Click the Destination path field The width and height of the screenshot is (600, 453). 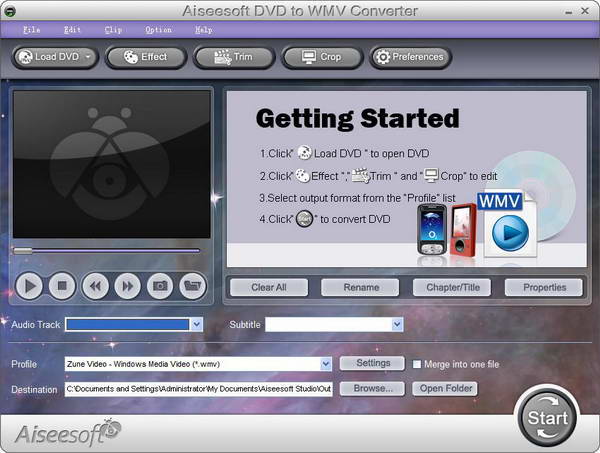(199, 389)
